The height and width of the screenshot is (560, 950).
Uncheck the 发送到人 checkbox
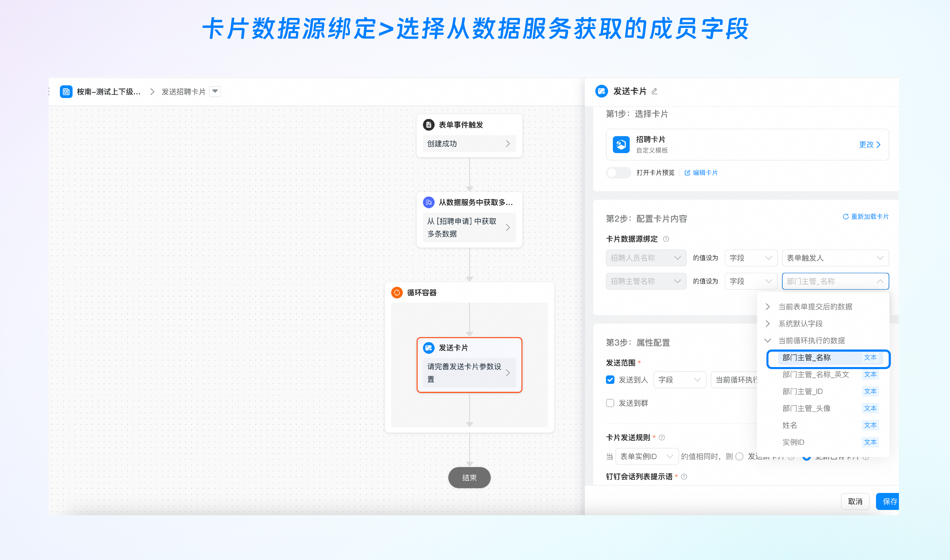[x=610, y=380]
